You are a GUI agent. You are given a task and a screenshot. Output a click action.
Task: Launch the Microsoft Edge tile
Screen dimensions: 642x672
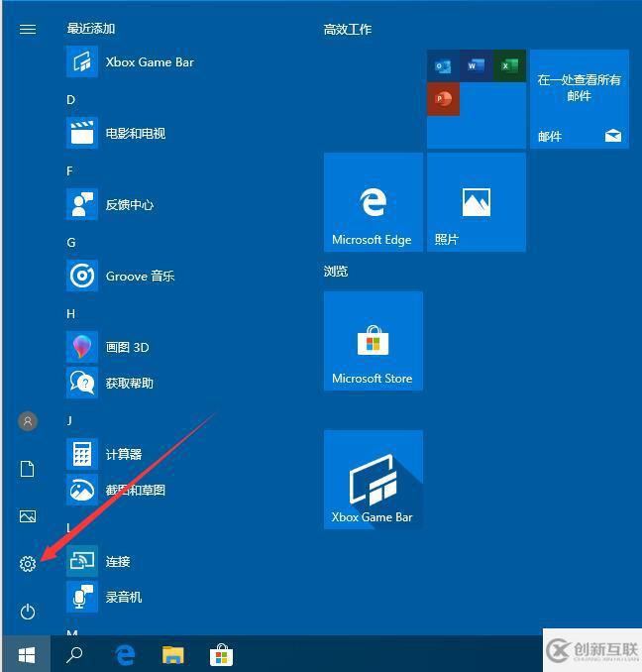point(374,202)
